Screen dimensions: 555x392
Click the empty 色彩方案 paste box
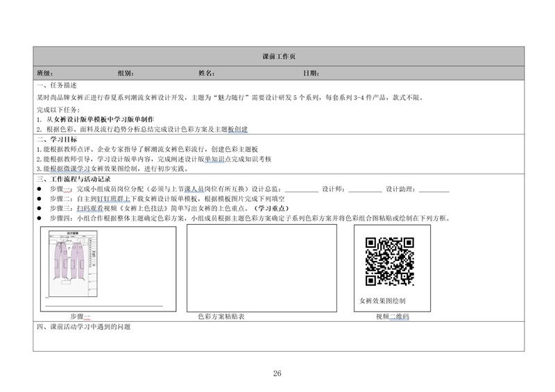pyautogui.click(x=262, y=268)
